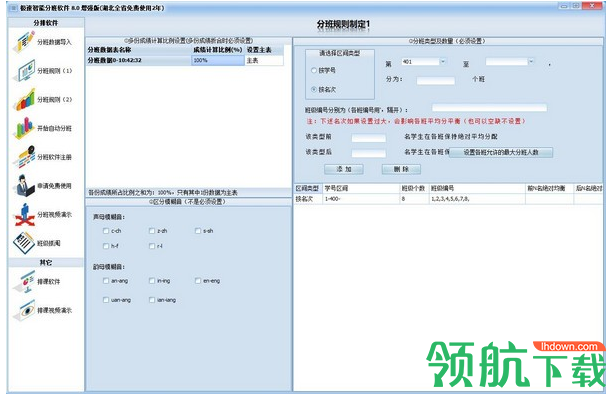The width and height of the screenshot is (606, 394).
Task: Click the 班级编号分别为 input field
Action: [x=489, y=107]
